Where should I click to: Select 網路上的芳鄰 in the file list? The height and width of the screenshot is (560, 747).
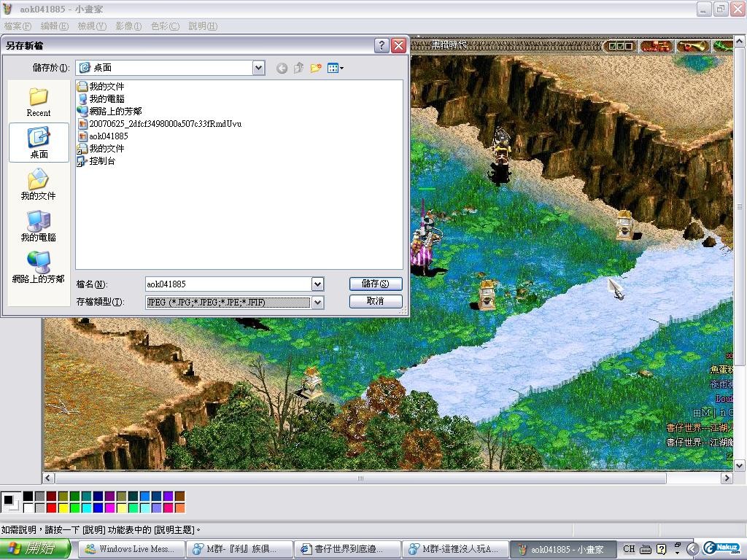pos(109,111)
